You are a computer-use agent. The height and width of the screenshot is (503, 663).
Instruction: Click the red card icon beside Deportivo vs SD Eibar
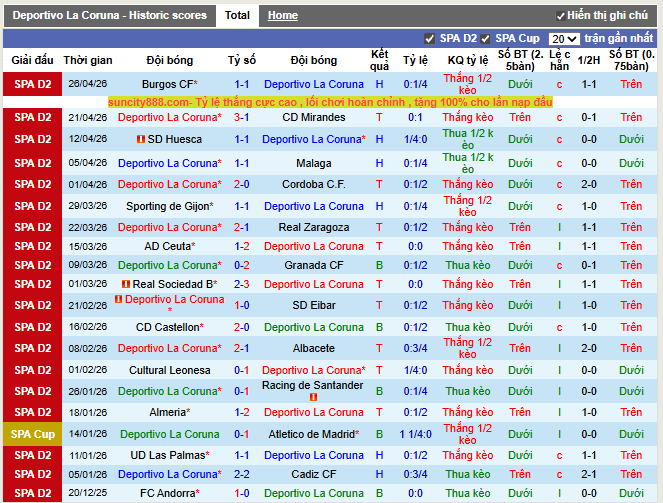tap(119, 299)
